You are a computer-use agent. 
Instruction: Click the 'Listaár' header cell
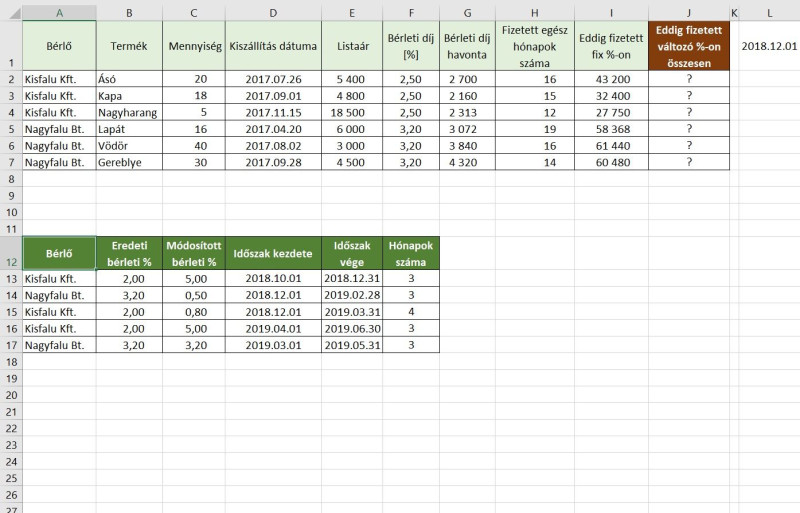[x=352, y=46]
